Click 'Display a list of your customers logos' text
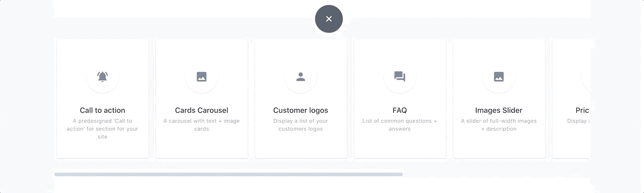Viewport: 644px width, 193px height. pos(301,125)
